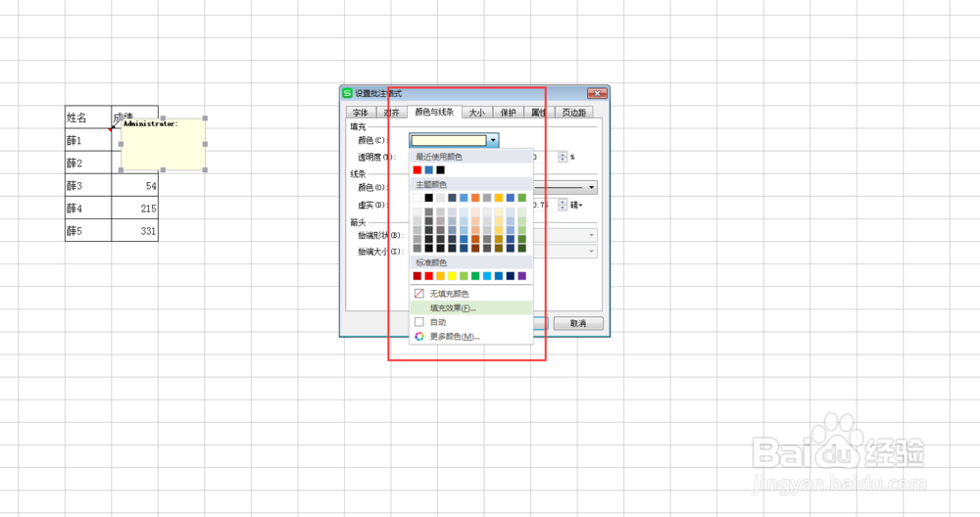
Task: Click the color wheel icon
Action: [x=419, y=337]
